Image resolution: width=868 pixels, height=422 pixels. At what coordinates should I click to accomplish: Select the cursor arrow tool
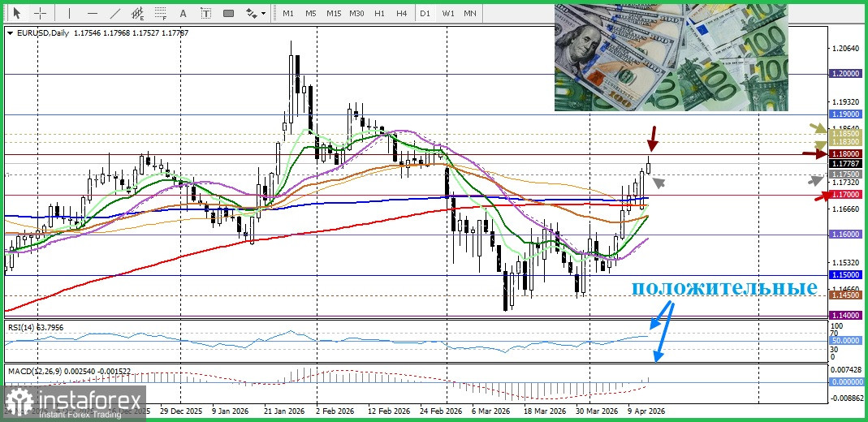click(x=16, y=13)
